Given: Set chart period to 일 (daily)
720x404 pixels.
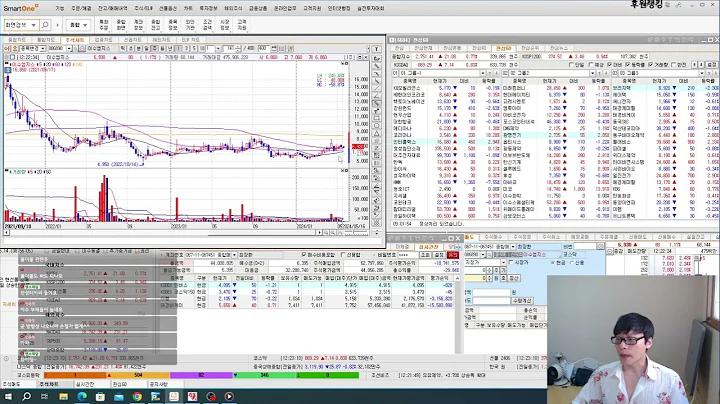Looking at the screenshot, I should point(146,48).
